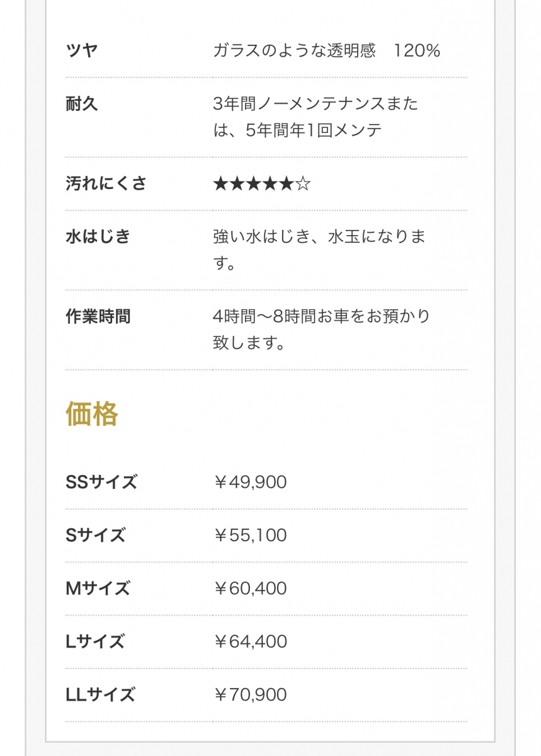Select the Mサイズ row label
Image resolution: width=541 pixels, height=756 pixels.
(98, 588)
